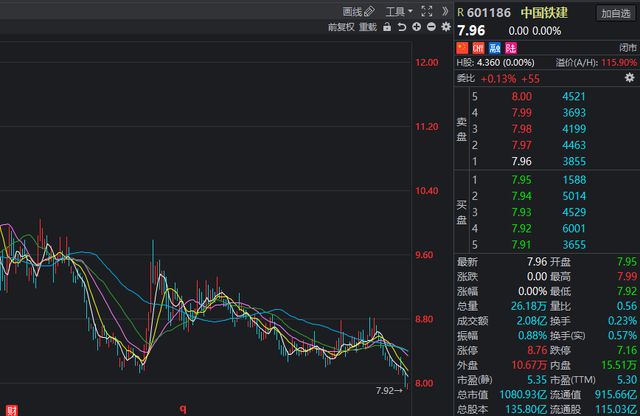Click the undo arrow icon
Screen dimensions: 640x416
coord(401,27)
